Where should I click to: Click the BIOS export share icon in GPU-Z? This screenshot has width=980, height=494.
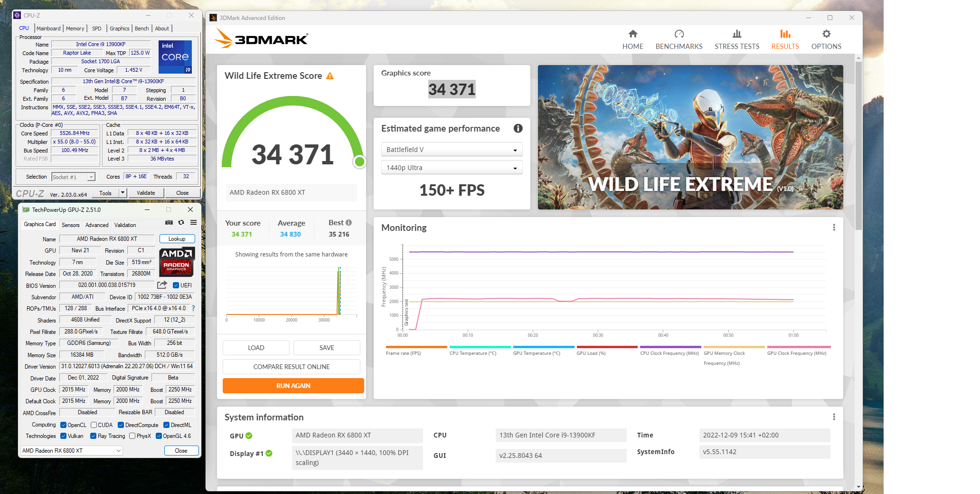[162, 285]
